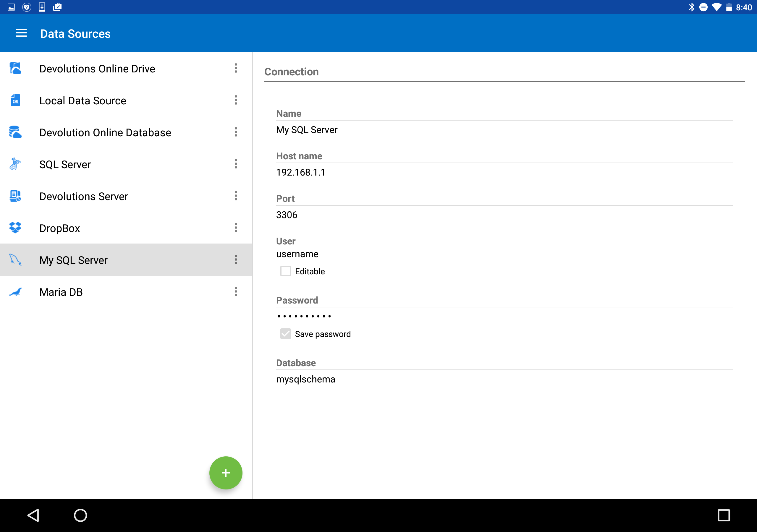Click the My SQL Server dolphin icon
The height and width of the screenshot is (532, 757).
[x=15, y=260]
